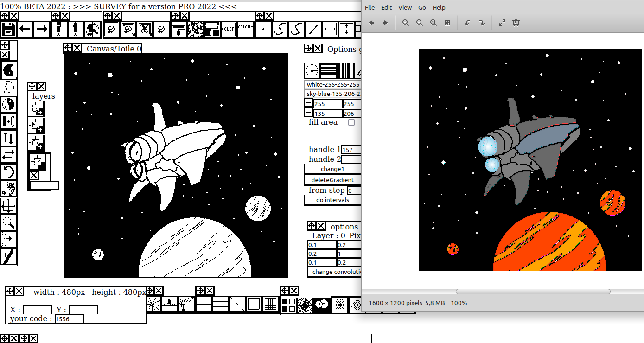Image resolution: width=644 pixels, height=343 pixels.
Task: Click the zoom out icon in image viewer
Action: click(406, 23)
